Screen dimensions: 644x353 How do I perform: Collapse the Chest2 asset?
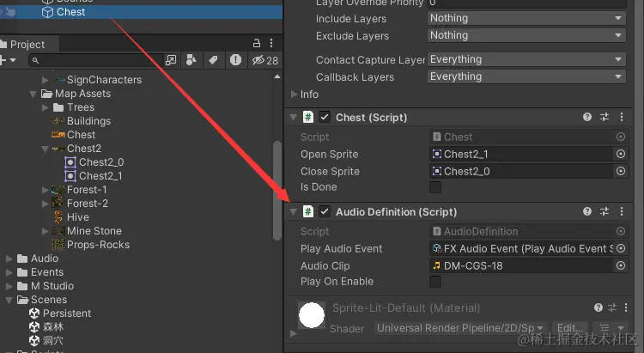[x=46, y=149]
